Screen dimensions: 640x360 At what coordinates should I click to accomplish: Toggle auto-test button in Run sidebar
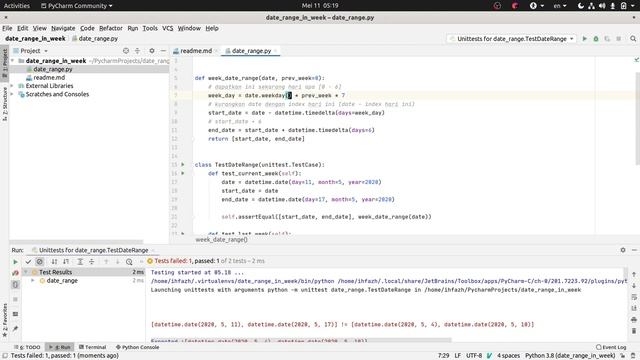[x=16, y=284]
